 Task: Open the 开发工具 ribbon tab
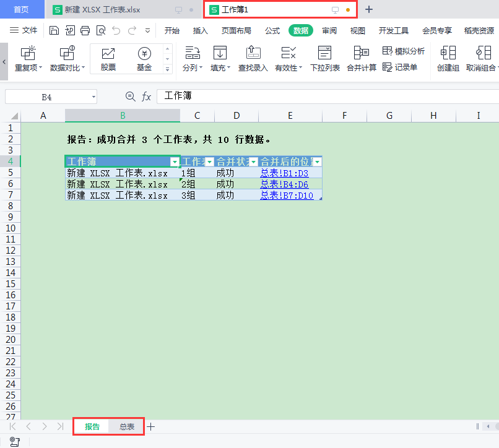pos(393,30)
